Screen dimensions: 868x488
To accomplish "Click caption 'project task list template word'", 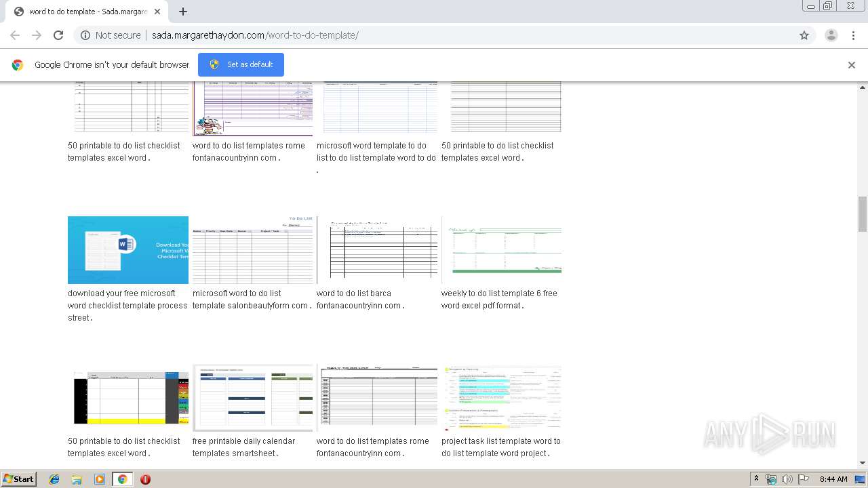I will pos(501,447).
